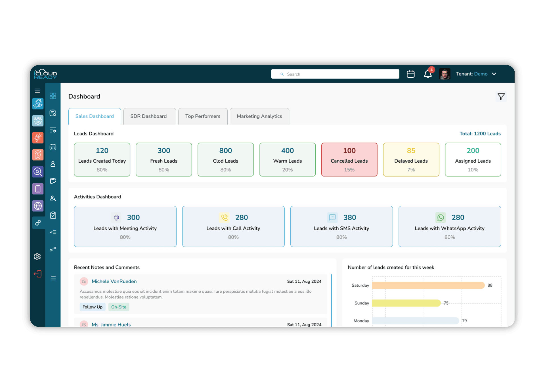Image resolution: width=545 pixels, height=392 pixels.
Task: Open the filter control near Dashboard title
Action: [501, 97]
